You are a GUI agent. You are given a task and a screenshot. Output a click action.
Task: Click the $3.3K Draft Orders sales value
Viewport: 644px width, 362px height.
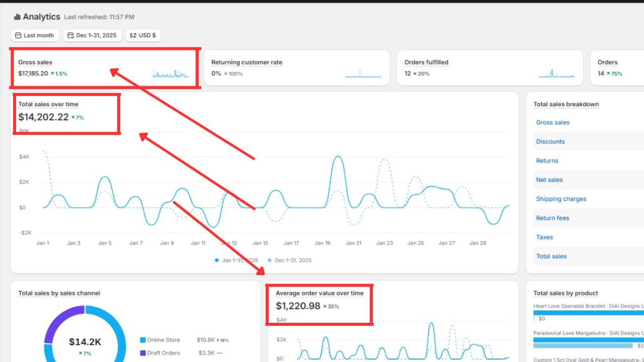[207, 353]
